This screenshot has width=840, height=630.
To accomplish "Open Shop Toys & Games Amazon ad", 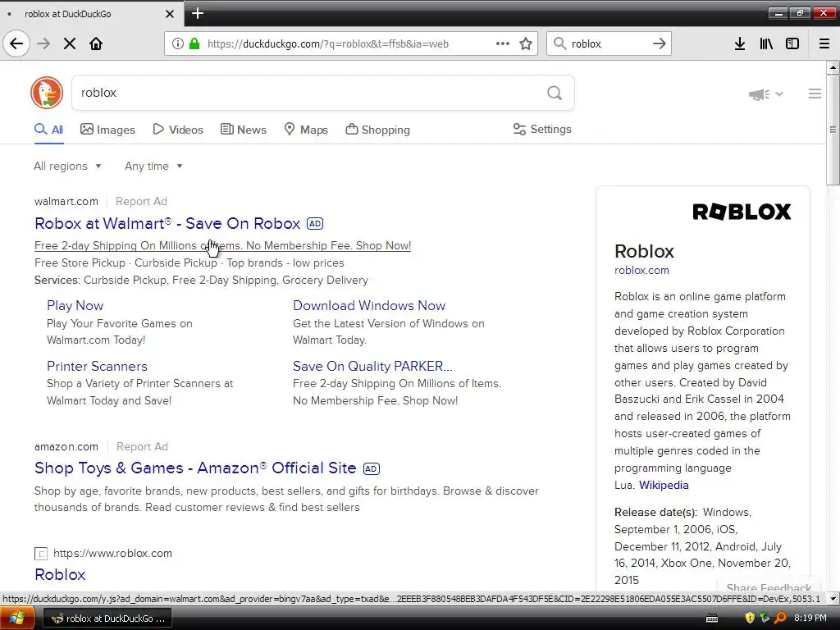I will click(195, 468).
